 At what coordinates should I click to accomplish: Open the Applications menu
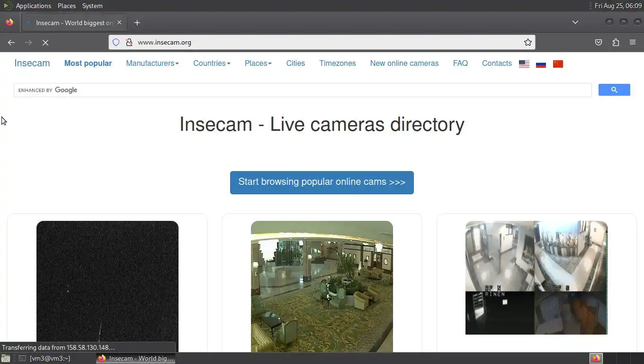(33, 6)
